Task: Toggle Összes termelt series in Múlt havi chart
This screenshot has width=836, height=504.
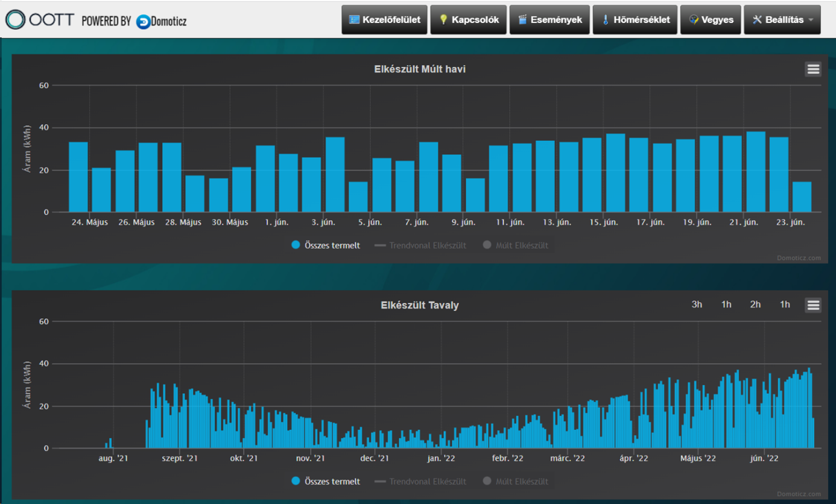Action: 332,245
